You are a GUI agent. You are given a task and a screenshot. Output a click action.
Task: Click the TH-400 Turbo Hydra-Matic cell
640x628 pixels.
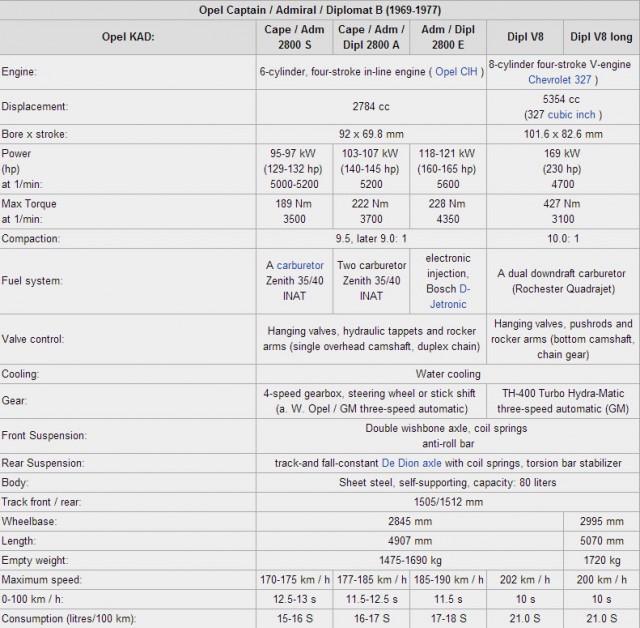point(563,401)
